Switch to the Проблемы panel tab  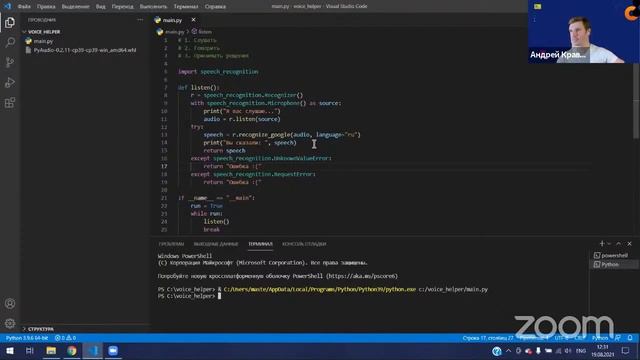coord(171,244)
